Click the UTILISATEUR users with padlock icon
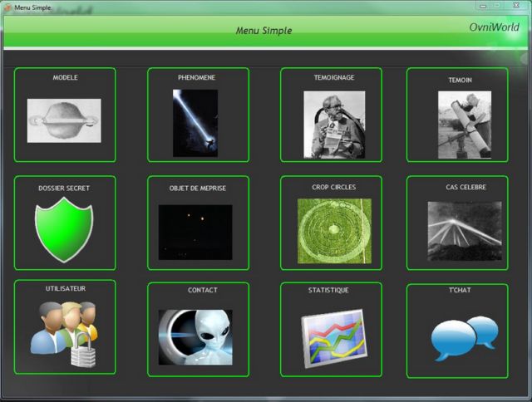Image resolution: width=532 pixels, height=402 pixels. [x=64, y=334]
